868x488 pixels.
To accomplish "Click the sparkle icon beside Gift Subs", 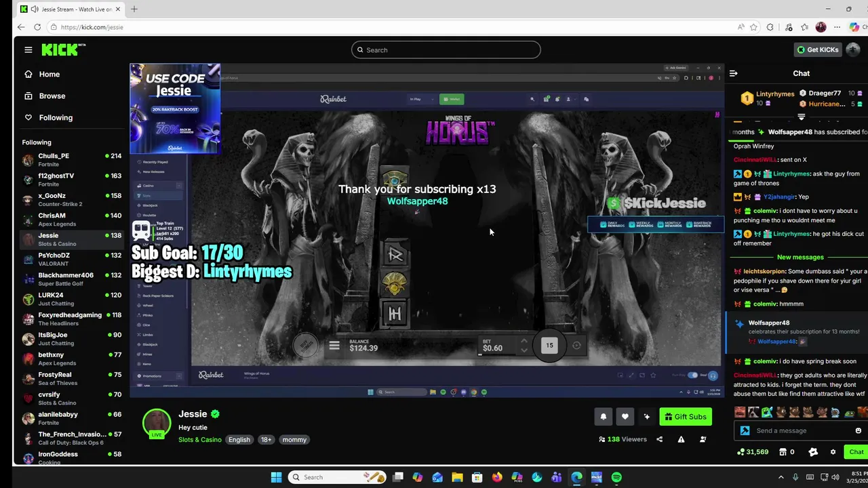I will pyautogui.click(x=646, y=417).
